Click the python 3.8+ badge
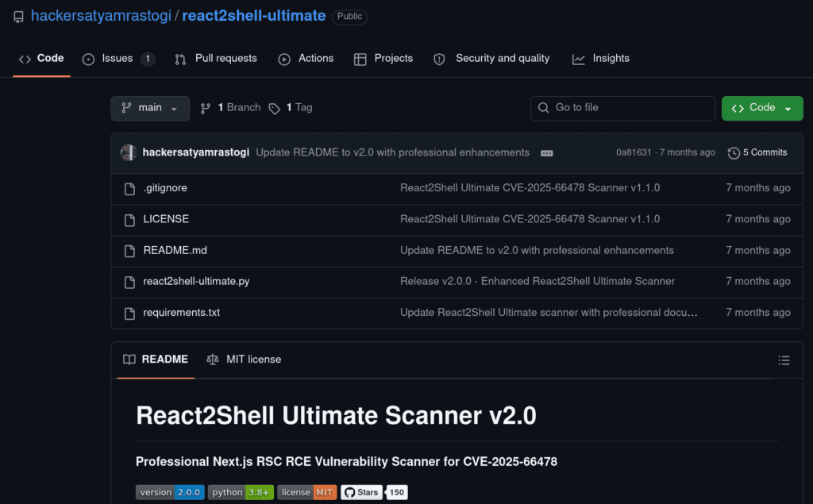The height and width of the screenshot is (504, 813). [x=241, y=493]
